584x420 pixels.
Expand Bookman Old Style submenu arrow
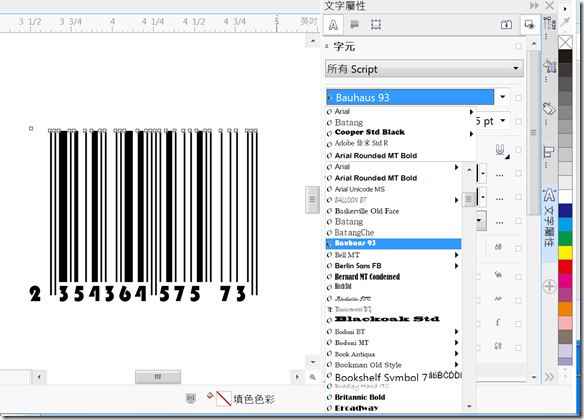[x=456, y=365]
